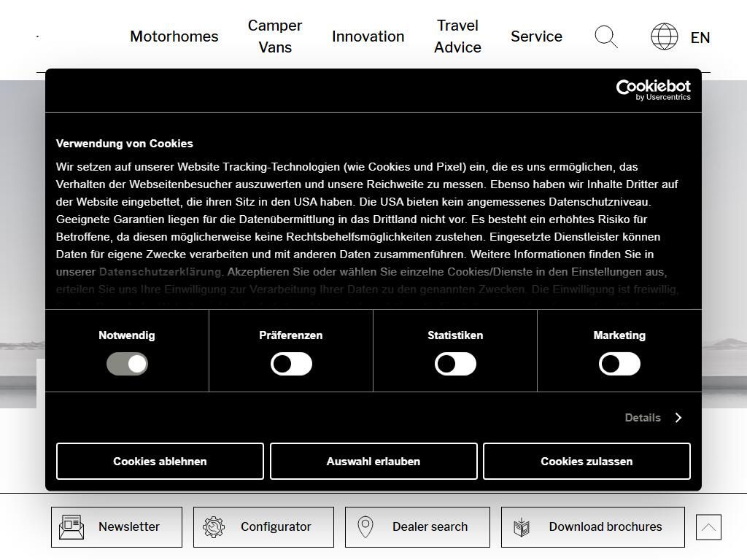Click the globe language icon
Screen dimensions: 747x560
pos(664,36)
